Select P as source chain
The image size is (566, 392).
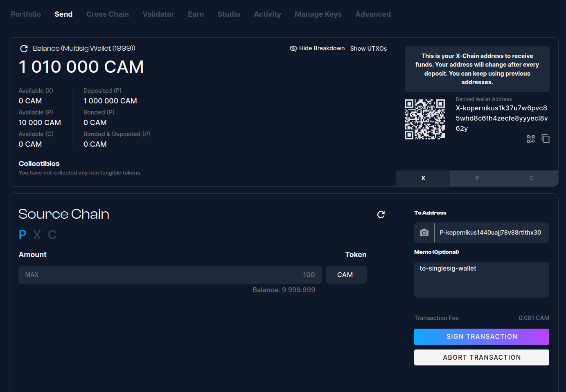click(23, 235)
